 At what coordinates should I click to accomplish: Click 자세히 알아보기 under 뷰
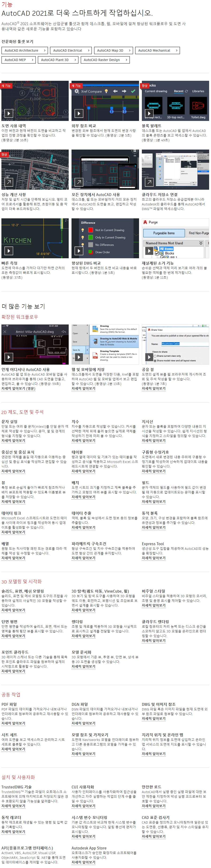click(13, 502)
